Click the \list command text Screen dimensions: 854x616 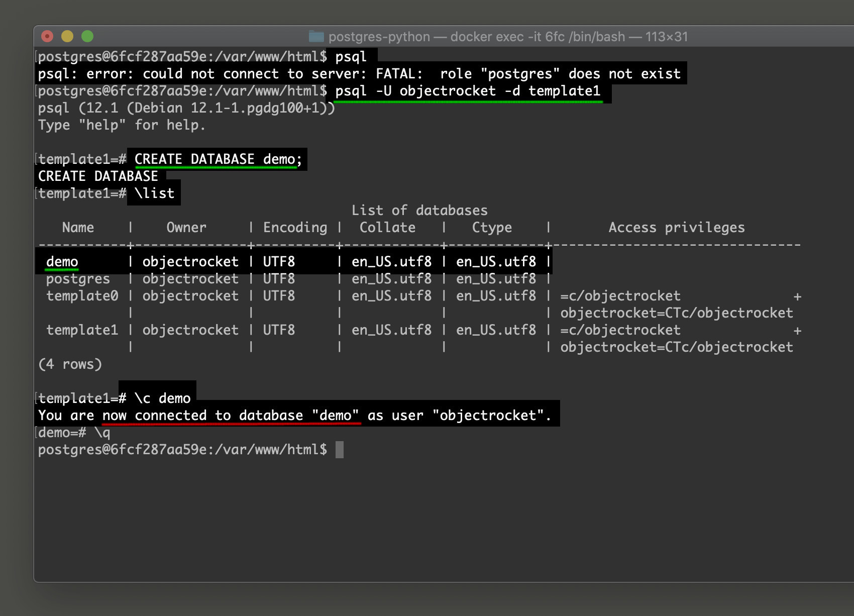coord(155,193)
